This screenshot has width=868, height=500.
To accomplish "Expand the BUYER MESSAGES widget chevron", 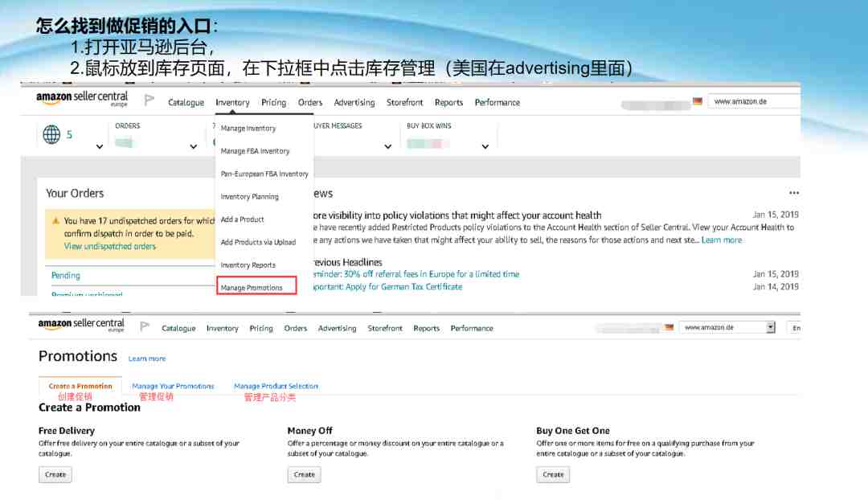I will tap(388, 147).
